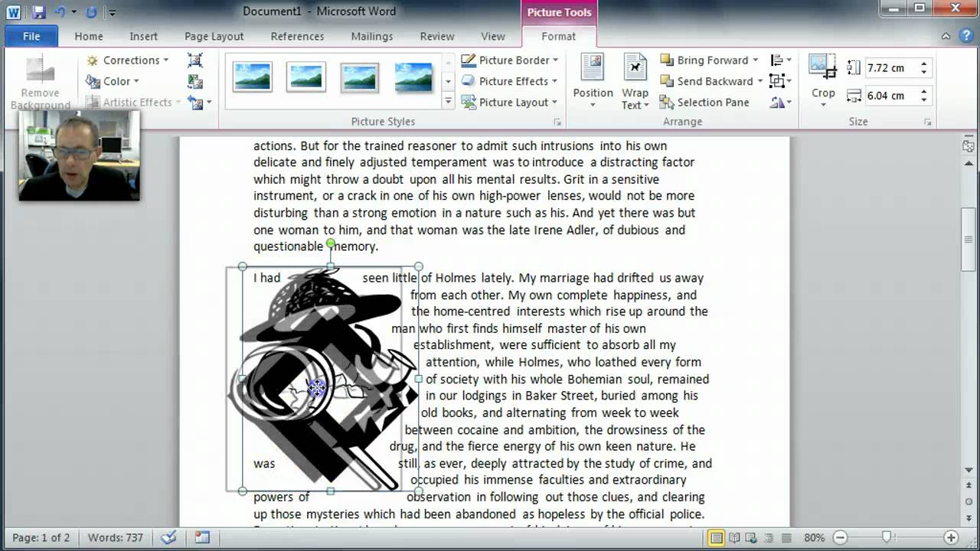Click the Undo arrow icon
This screenshot has width=980, height=551.
(60, 12)
